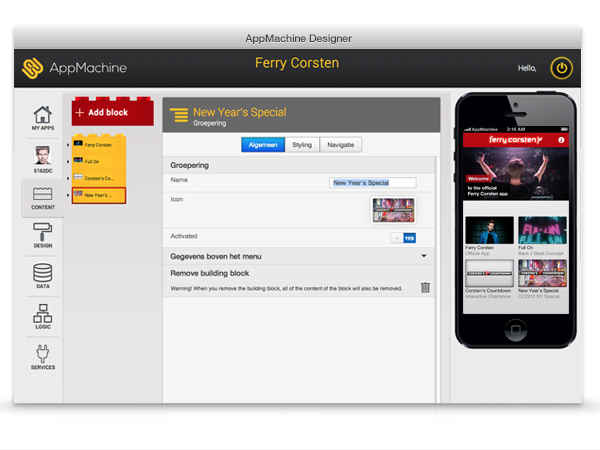Click the info icon in phone preview
Image resolution: width=600 pixels, height=450 pixels.
[561, 140]
